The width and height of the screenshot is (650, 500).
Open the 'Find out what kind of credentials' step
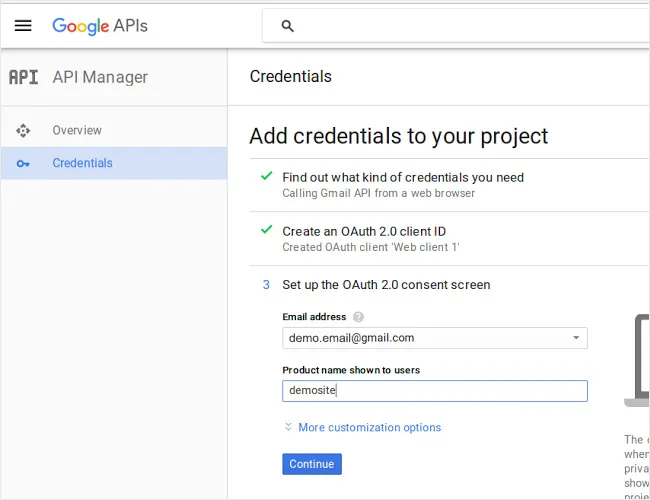[x=402, y=177]
